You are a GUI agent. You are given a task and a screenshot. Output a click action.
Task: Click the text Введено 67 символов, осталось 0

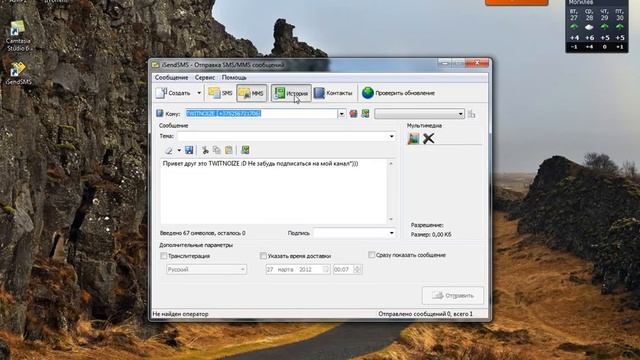click(x=203, y=233)
